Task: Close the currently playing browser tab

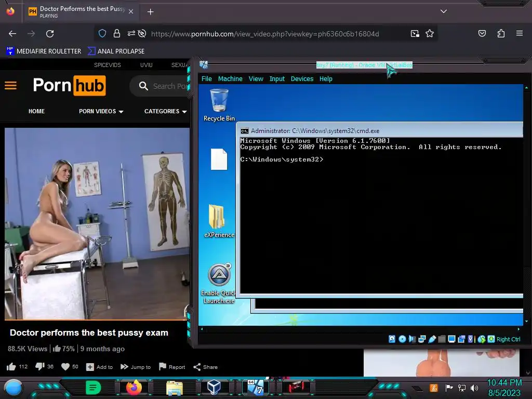Action: pyautogui.click(x=131, y=11)
